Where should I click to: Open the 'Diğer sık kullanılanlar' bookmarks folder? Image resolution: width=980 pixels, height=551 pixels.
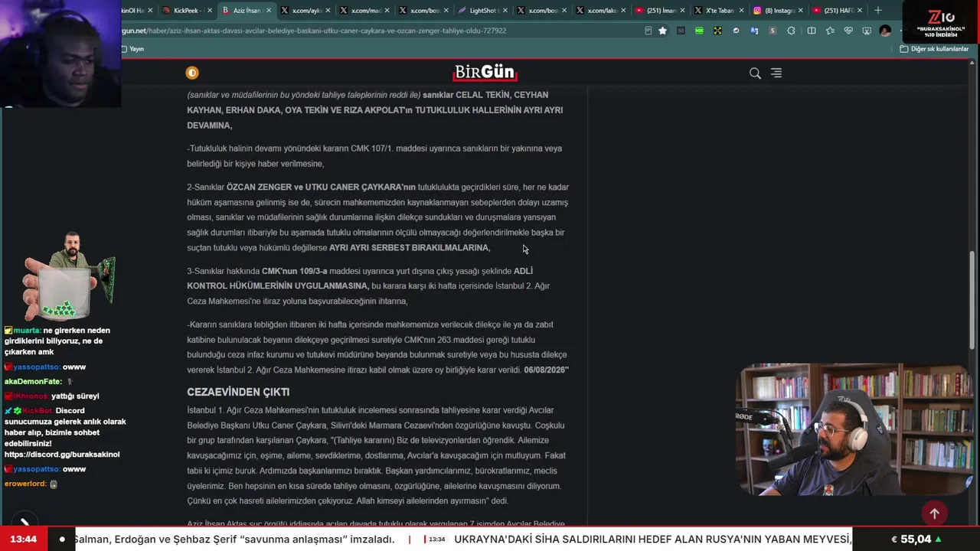coord(934,49)
